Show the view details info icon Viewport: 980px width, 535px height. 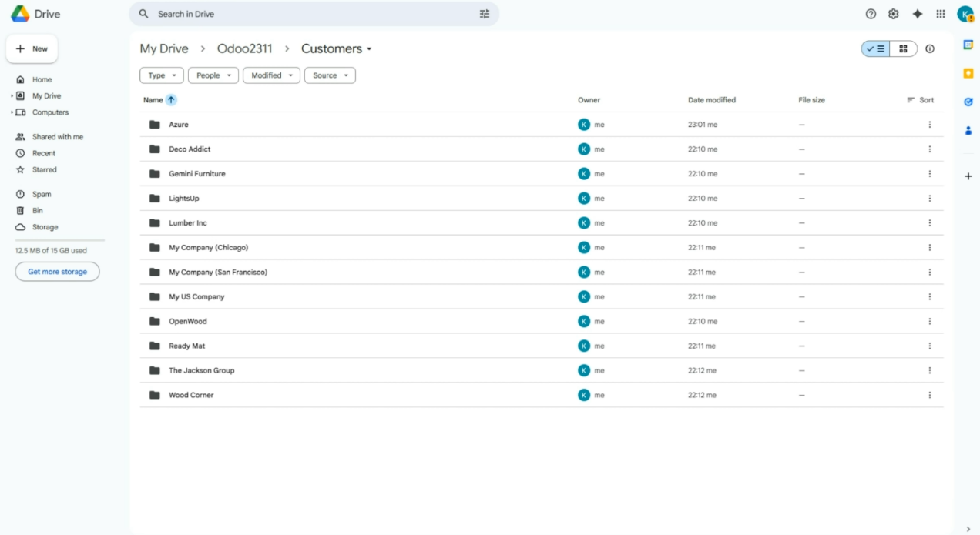pos(930,48)
